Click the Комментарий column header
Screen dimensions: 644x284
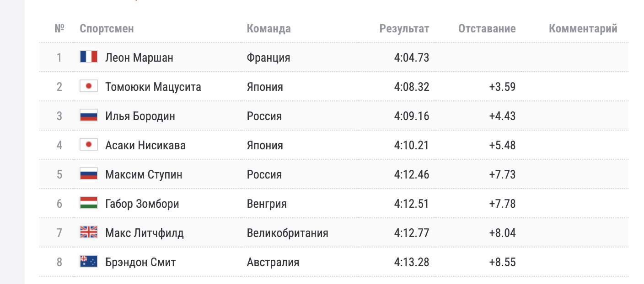coord(583,28)
